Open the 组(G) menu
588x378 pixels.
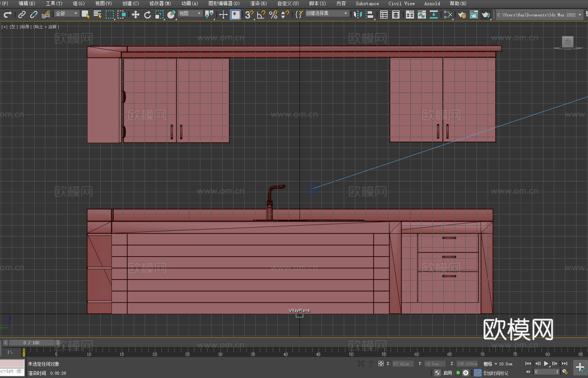point(79,3)
